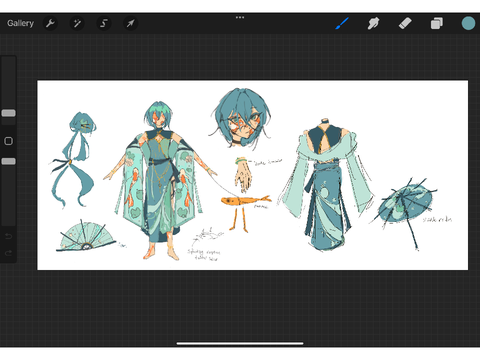Click the home indicator bar at bottom
This screenshot has height=360, width=480.
240,343
